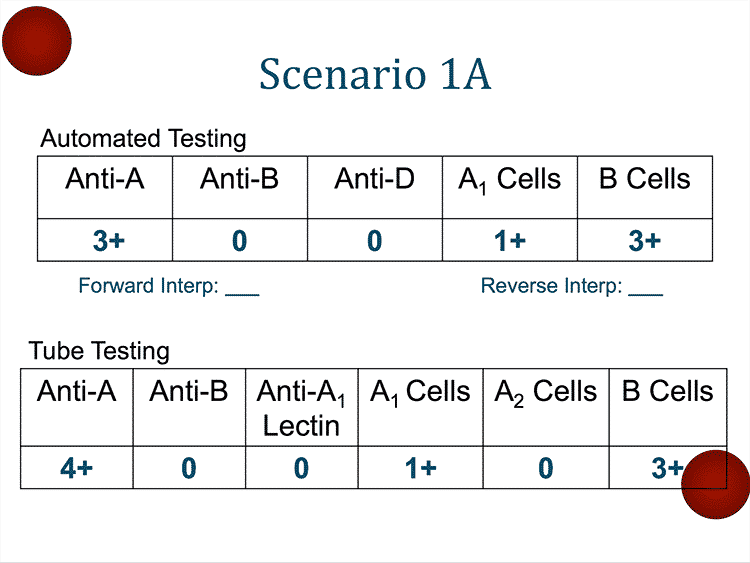
Task: Click the A2 Cells header cell
Action: (x=545, y=392)
